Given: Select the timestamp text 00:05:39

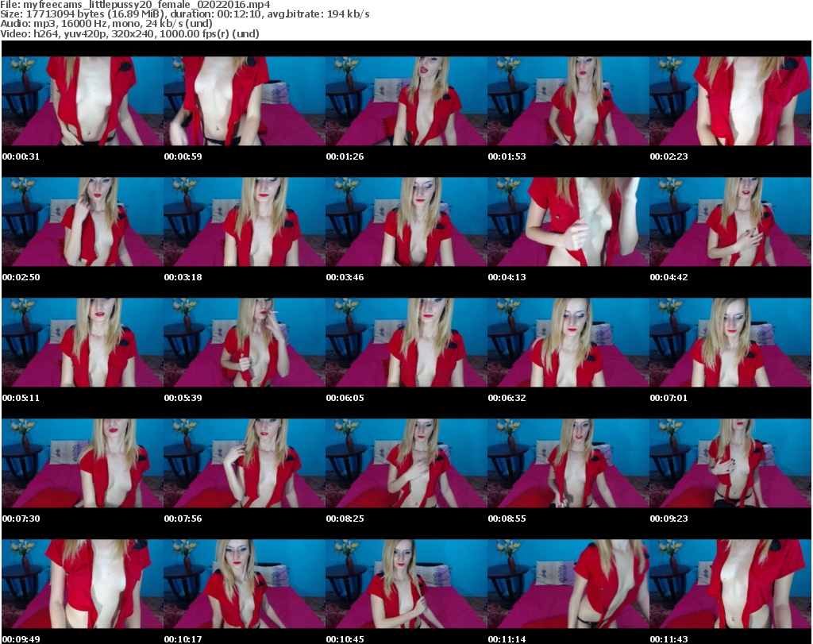Looking at the screenshot, I should click(183, 398).
